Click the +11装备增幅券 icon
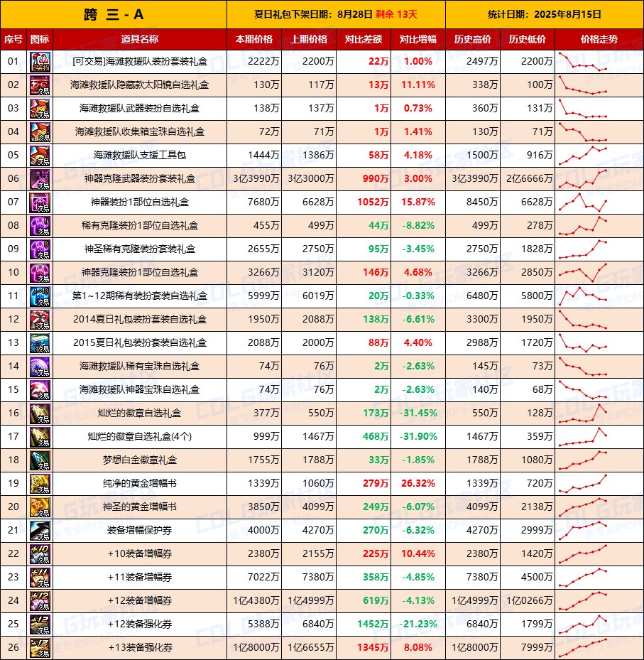 tap(40, 578)
